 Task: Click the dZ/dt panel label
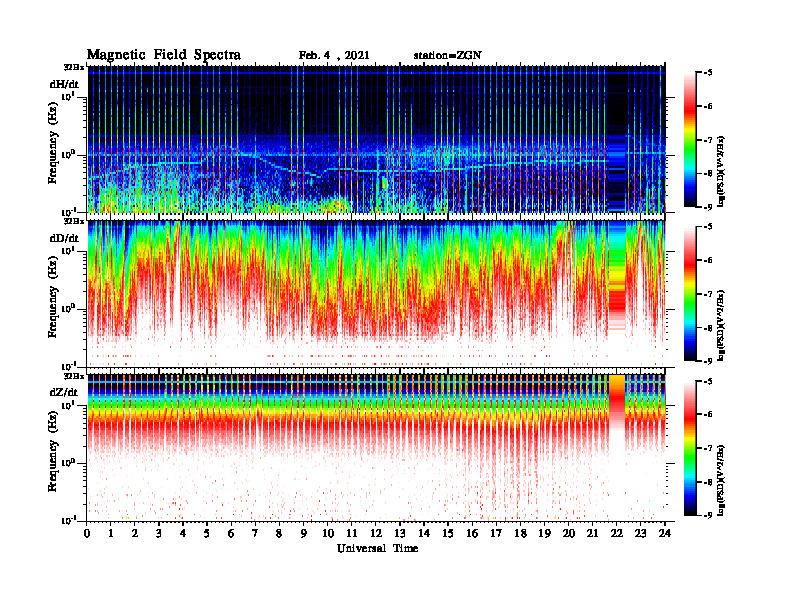(x=64, y=392)
